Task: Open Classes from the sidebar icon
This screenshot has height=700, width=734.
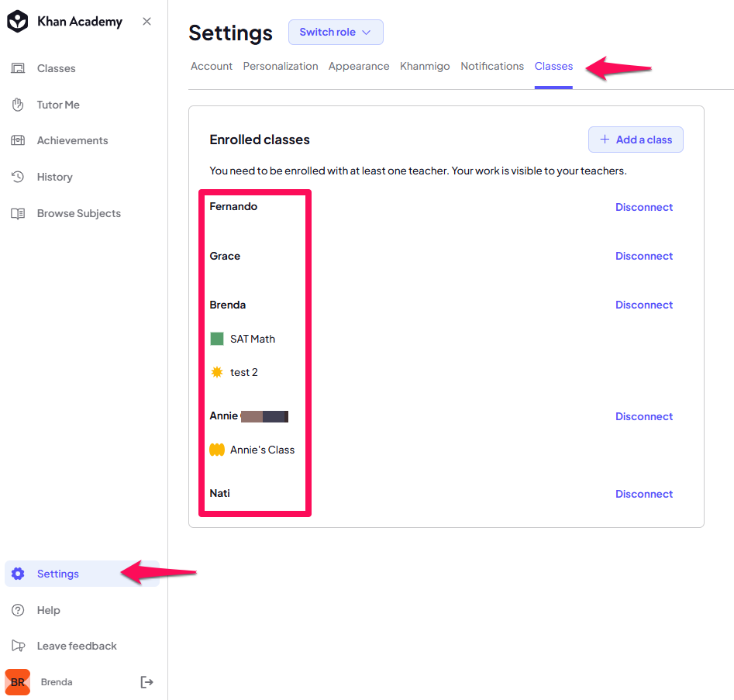Action: tap(18, 68)
